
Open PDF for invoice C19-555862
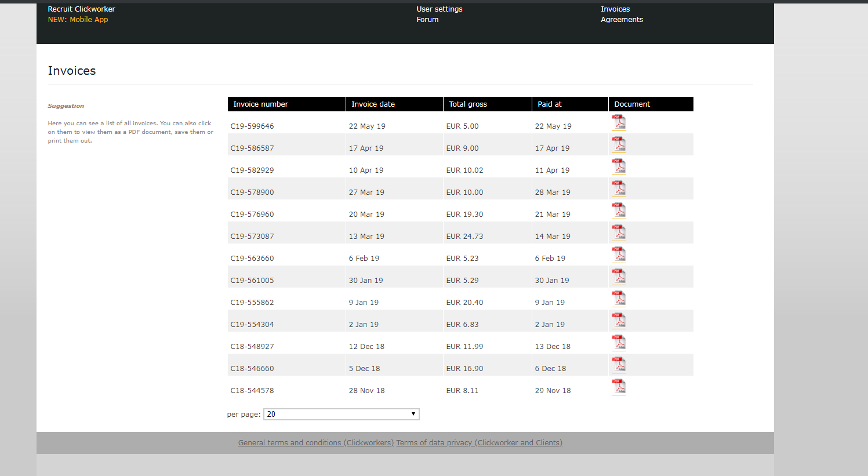coord(619,299)
